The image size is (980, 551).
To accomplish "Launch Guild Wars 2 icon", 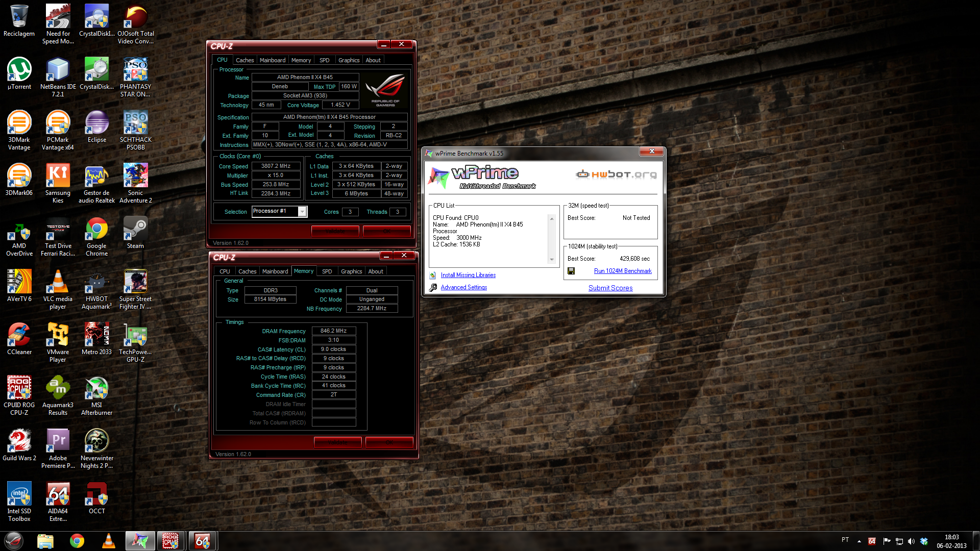I will 19,445.
